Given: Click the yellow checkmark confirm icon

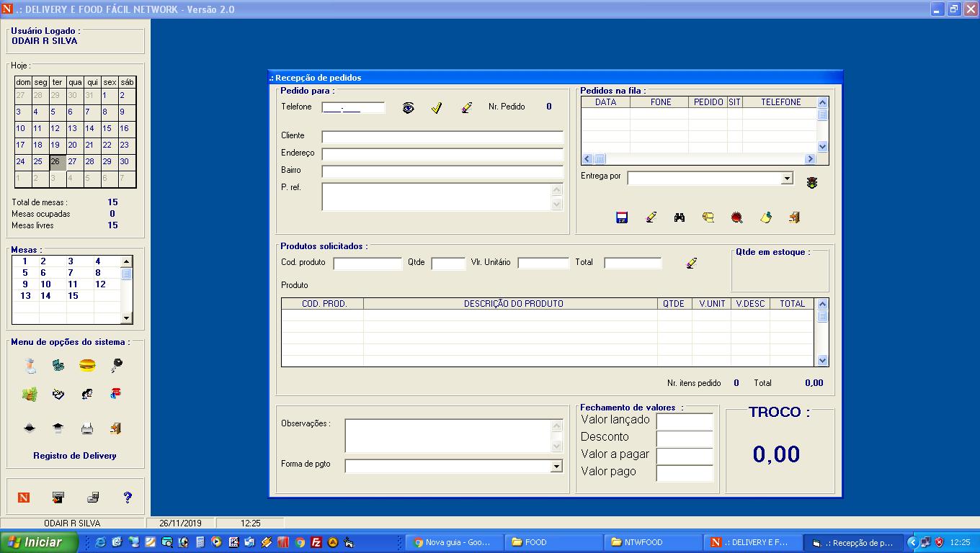Looking at the screenshot, I should click(437, 108).
